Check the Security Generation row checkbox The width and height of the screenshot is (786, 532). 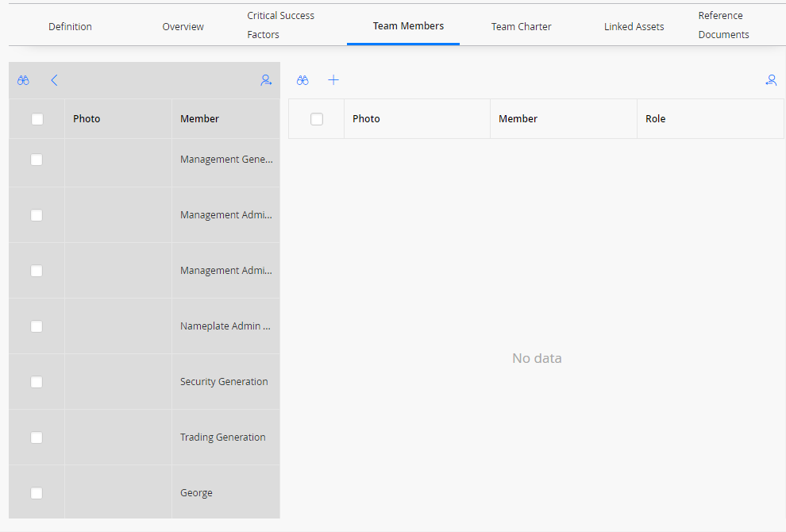click(x=37, y=382)
